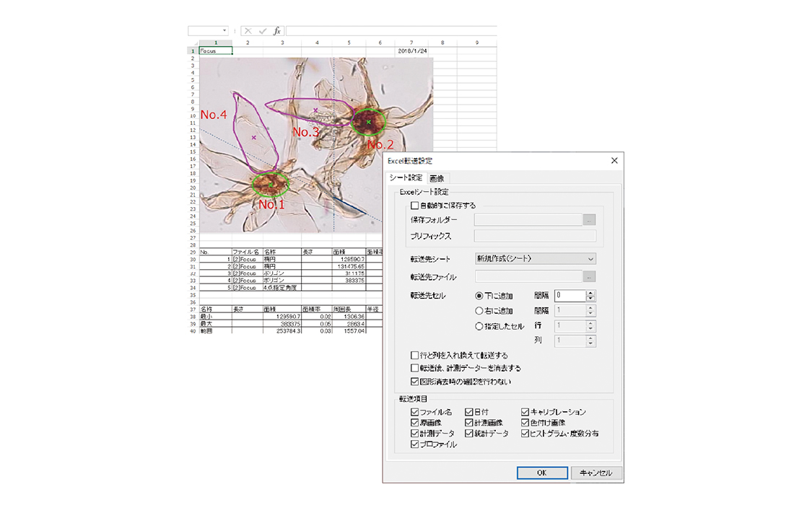Uncheck the プロファイル transfer item
This screenshot has width=812, height=505.
[414, 444]
